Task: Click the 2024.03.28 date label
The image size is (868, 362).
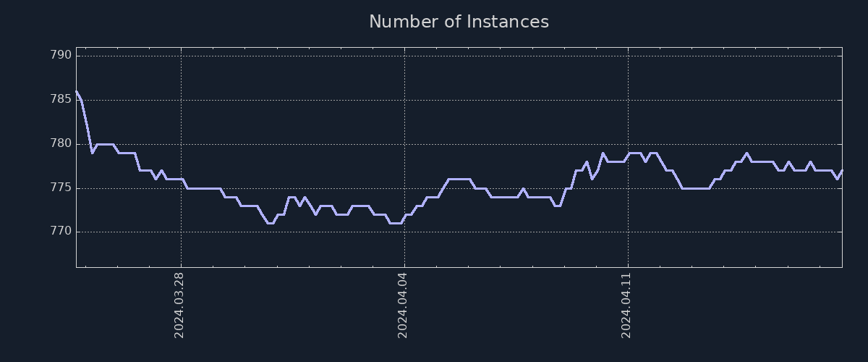Action: 180,304
